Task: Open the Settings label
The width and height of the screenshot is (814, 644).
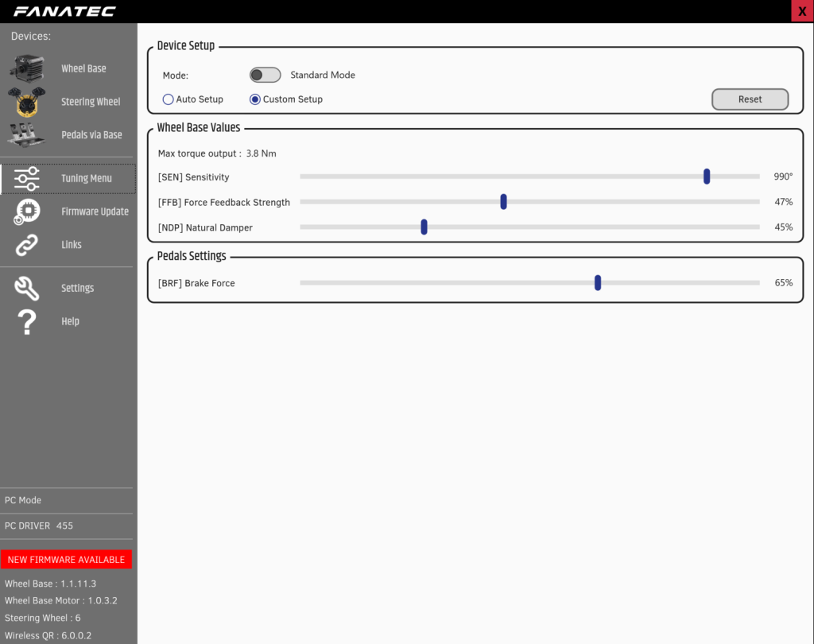Action: 78,289
